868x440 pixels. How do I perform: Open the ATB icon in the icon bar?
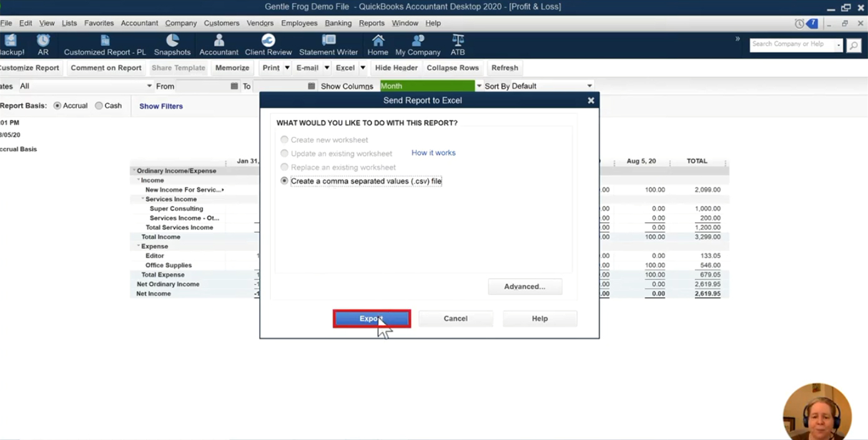pyautogui.click(x=458, y=45)
